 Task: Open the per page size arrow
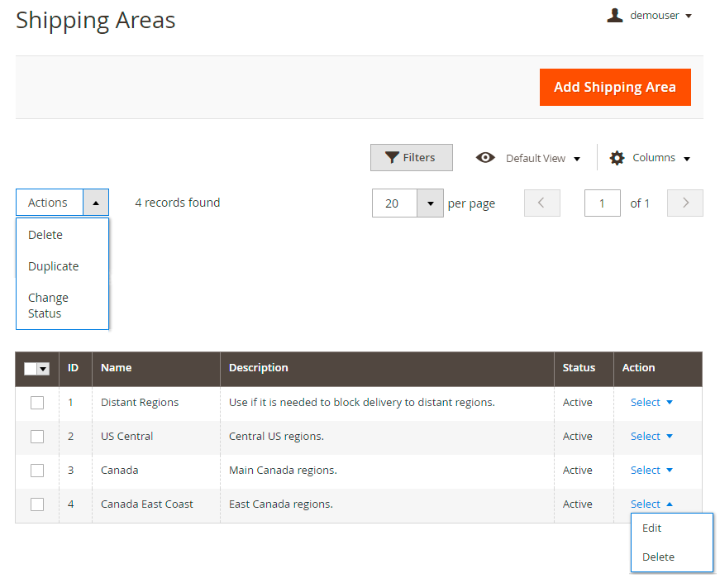(x=430, y=203)
